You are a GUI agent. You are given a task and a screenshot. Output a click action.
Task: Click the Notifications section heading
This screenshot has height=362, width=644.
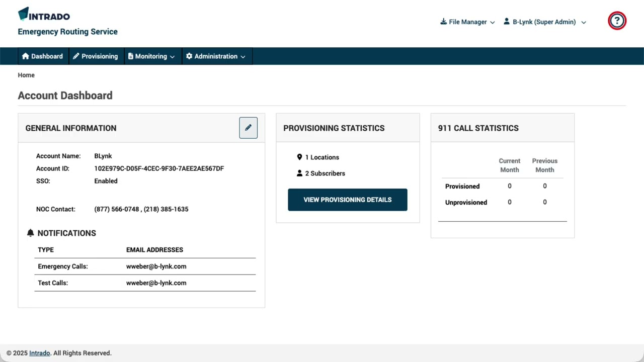[66, 233]
